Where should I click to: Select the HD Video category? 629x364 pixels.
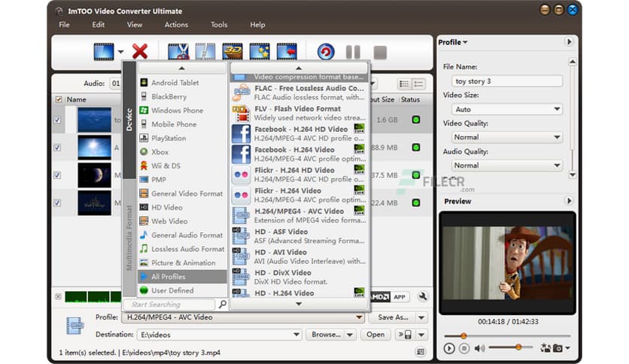183,208
